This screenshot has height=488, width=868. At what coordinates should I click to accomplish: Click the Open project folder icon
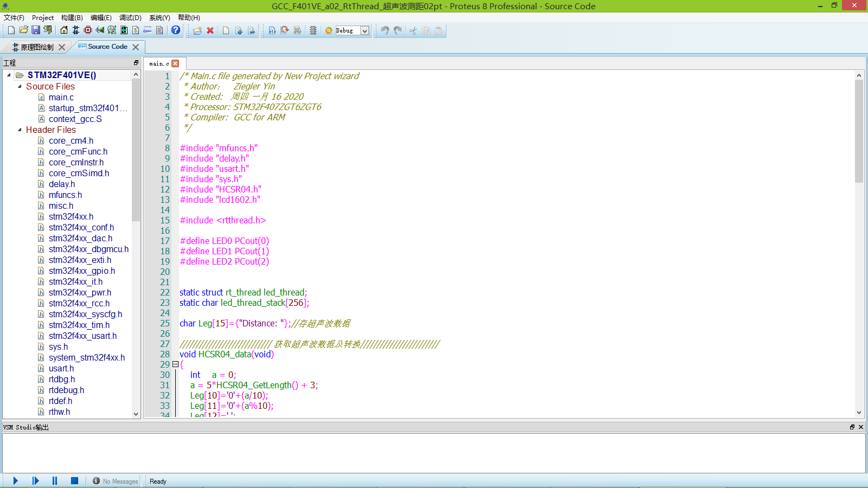23,30
